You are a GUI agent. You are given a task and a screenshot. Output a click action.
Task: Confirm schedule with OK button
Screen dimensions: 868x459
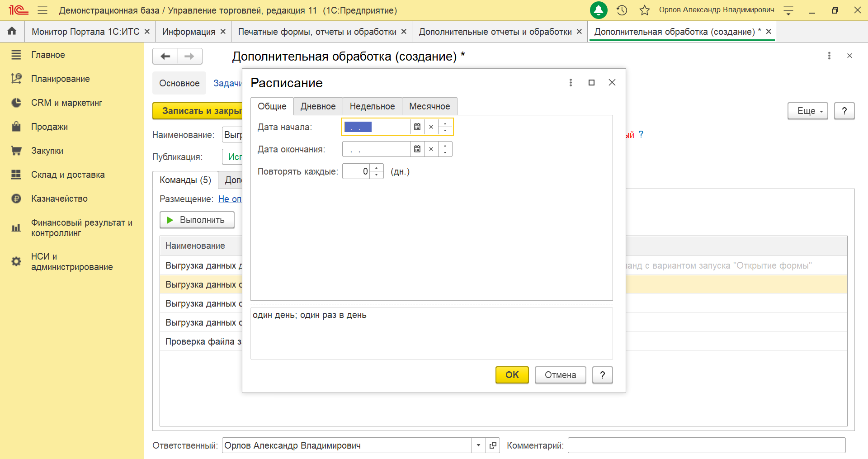pyautogui.click(x=512, y=375)
